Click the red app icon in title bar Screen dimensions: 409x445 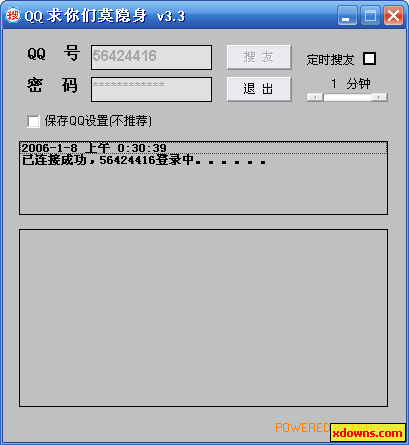[x=12, y=15]
